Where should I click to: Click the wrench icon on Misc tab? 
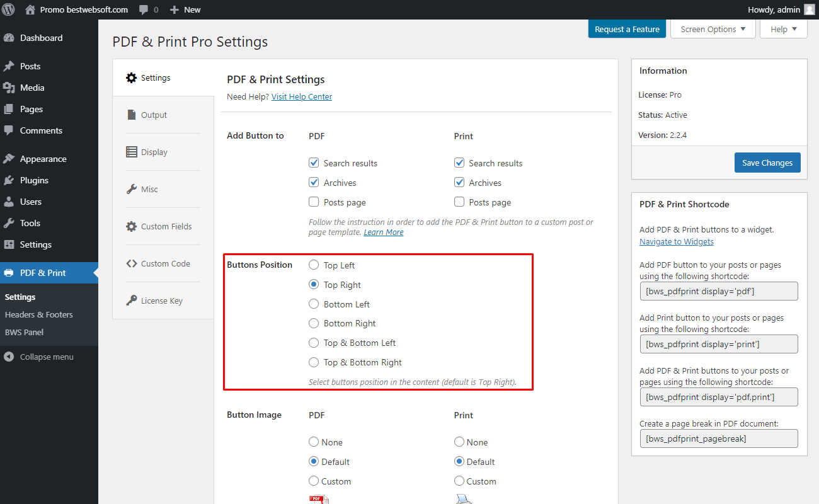(x=131, y=189)
